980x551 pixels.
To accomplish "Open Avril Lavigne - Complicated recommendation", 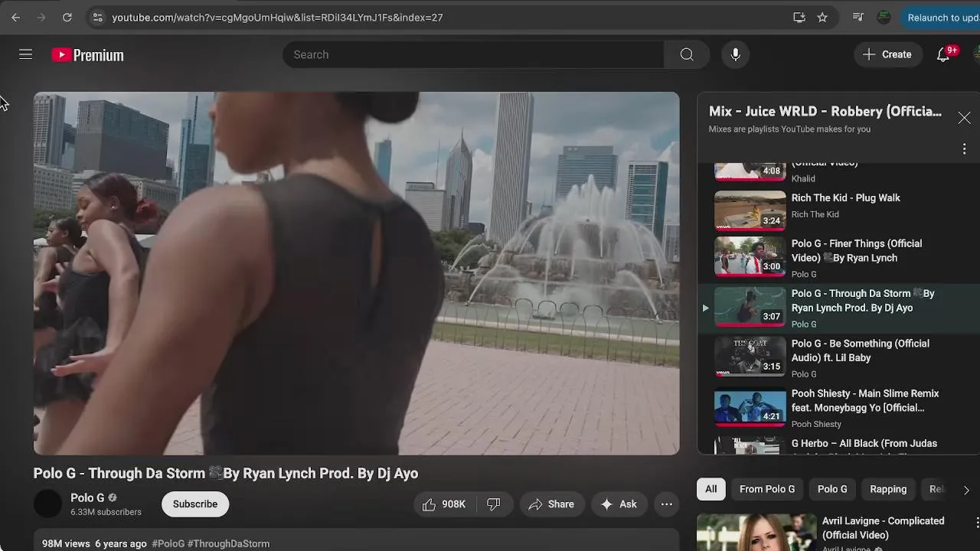I will coord(883,527).
